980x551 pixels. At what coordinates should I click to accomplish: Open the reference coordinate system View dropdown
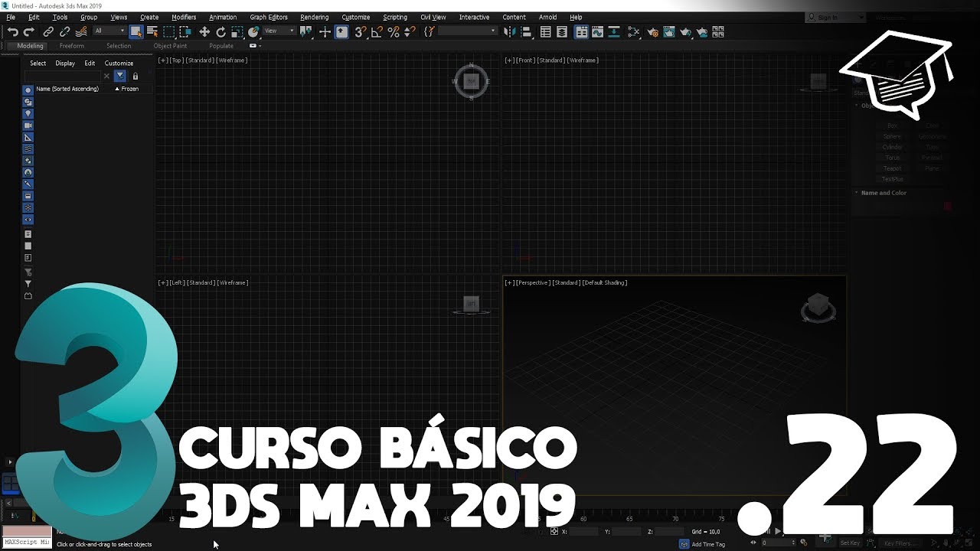click(279, 31)
